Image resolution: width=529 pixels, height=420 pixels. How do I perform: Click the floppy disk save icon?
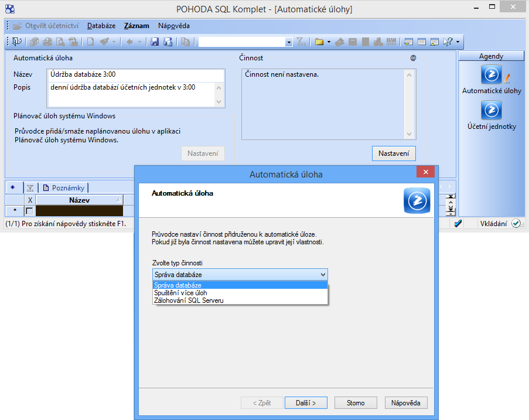point(155,42)
